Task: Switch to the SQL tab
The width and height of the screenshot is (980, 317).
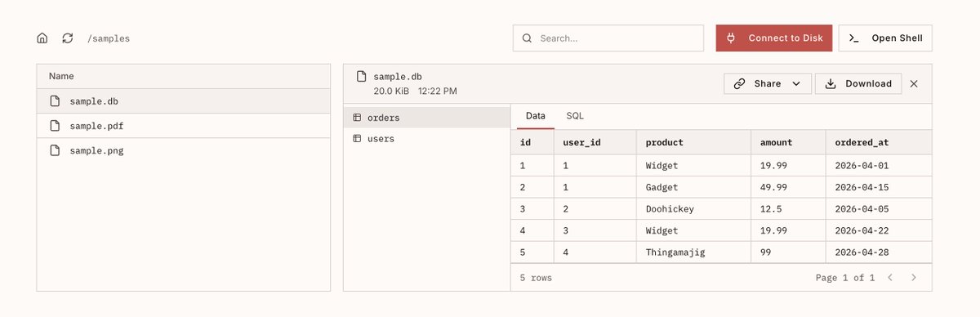Action: (x=575, y=116)
